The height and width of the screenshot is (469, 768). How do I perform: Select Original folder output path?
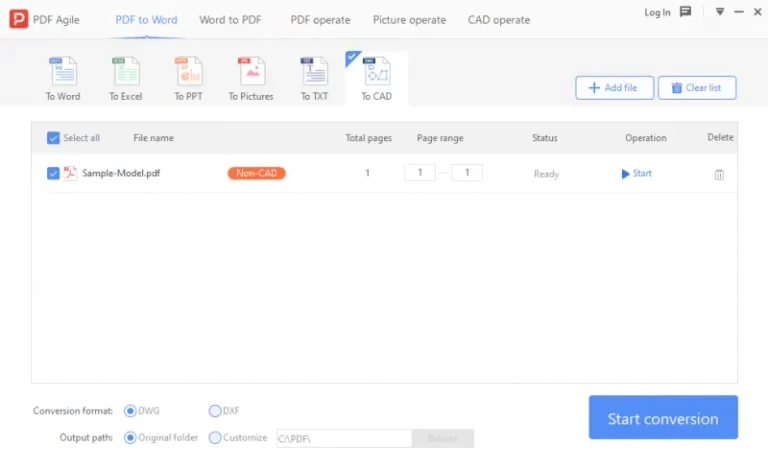coord(130,438)
